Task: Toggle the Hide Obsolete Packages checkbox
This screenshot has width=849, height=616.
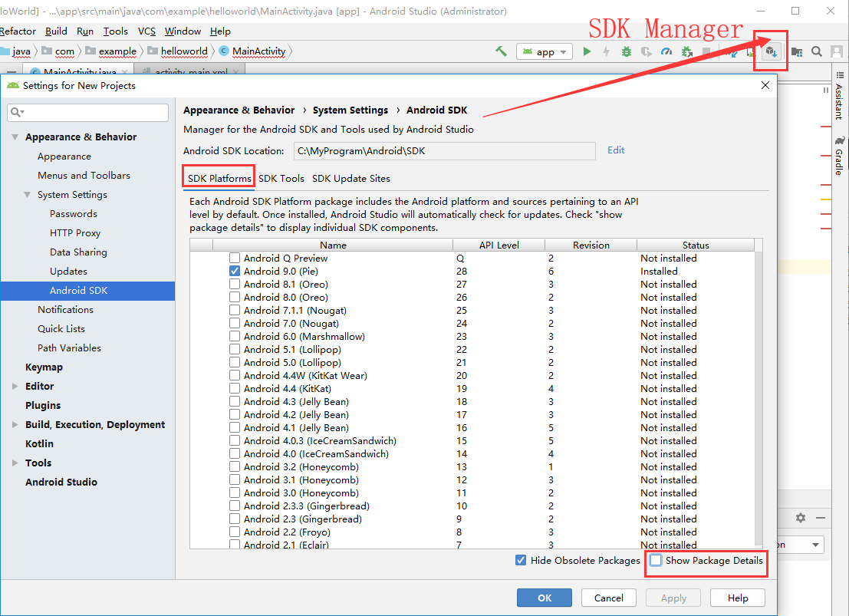Action: 520,560
